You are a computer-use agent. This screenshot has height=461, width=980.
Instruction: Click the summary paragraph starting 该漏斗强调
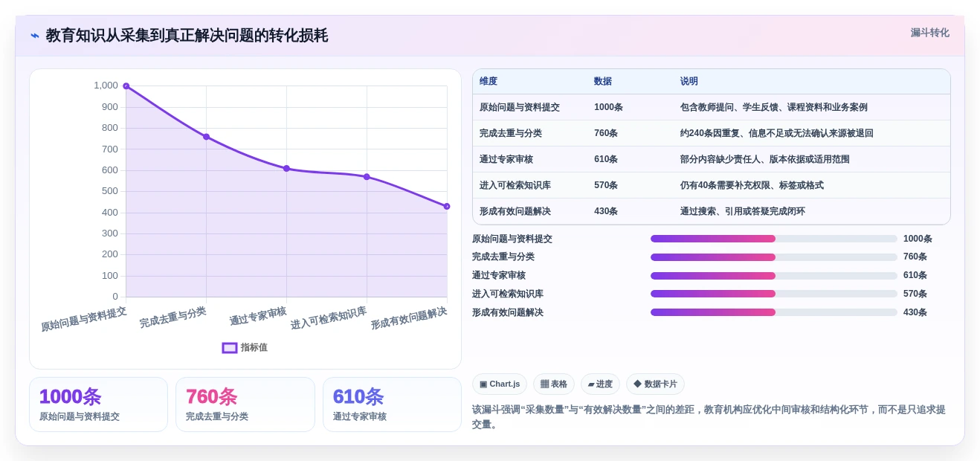(709, 416)
